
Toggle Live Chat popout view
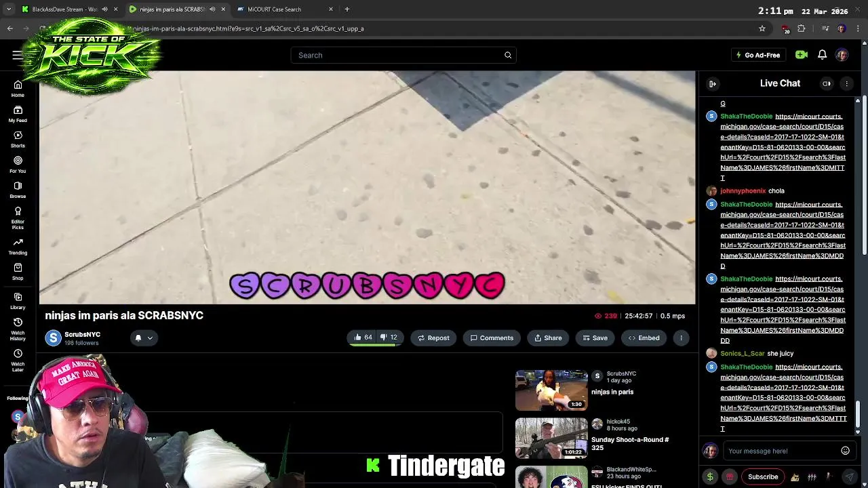(x=827, y=83)
